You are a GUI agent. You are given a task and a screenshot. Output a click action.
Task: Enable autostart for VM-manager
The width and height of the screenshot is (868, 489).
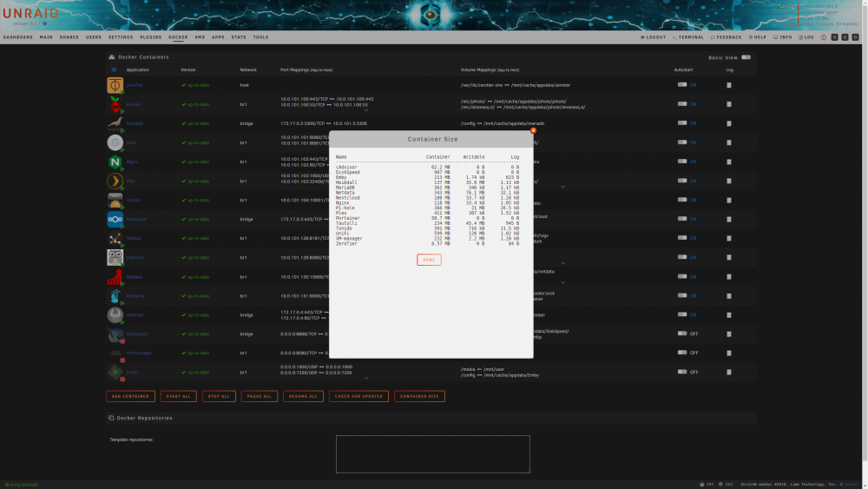click(x=682, y=353)
